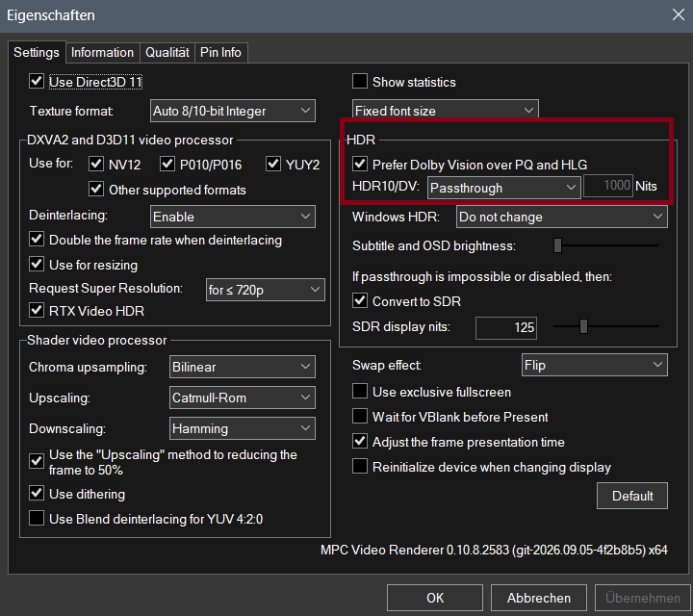Toggle RTX Video HDR checkbox
This screenshot has width=693, height=616.
(x=37, y=310)
